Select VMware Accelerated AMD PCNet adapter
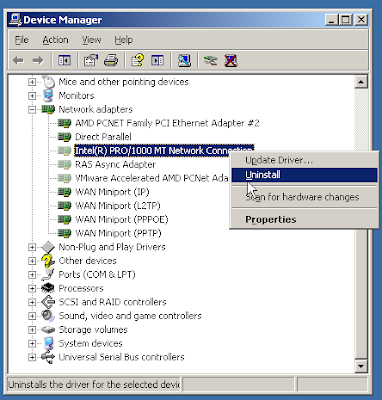This screenshot has width=382, height=400. tap(152, 178)
